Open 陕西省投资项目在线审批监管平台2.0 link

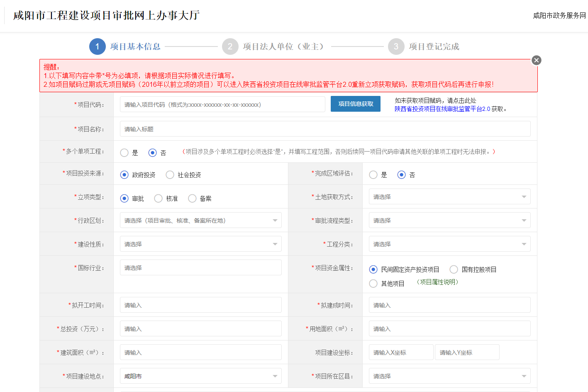[x=442, y=109]
